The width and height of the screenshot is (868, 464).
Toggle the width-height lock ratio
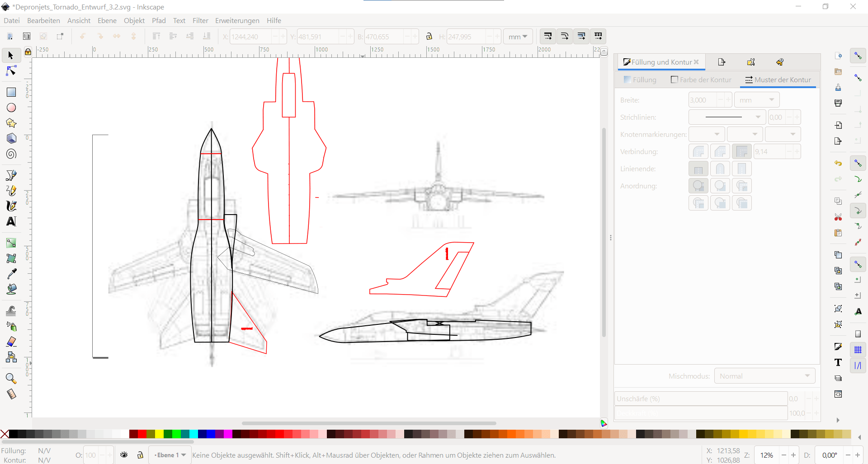[x=429, y=36]
